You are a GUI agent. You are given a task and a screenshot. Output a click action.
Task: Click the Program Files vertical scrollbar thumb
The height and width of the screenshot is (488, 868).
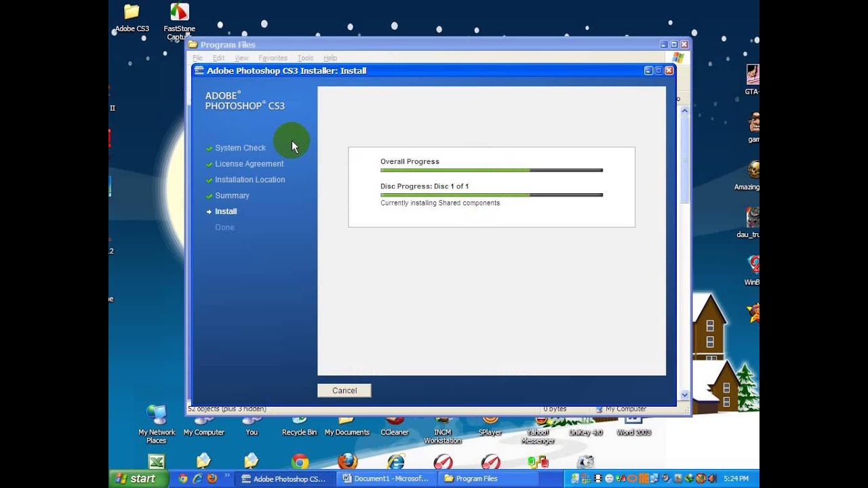[684, 159]
